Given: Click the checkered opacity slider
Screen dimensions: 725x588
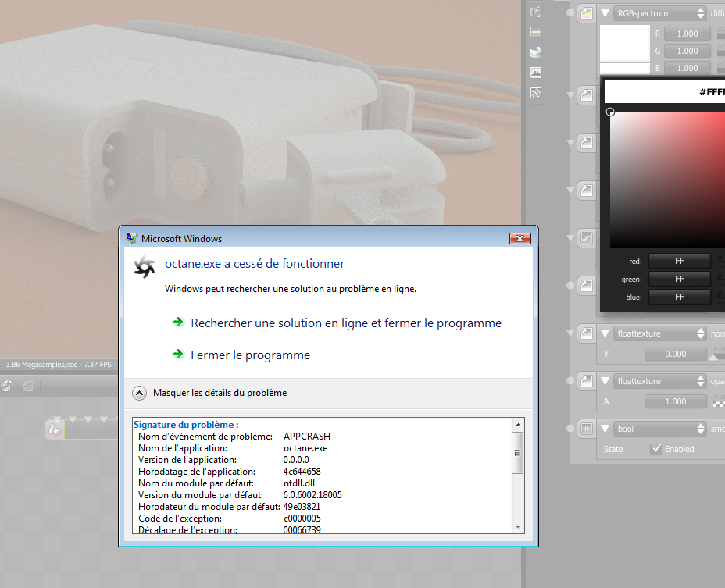Looking at the screenshot, I should [719, 404].
